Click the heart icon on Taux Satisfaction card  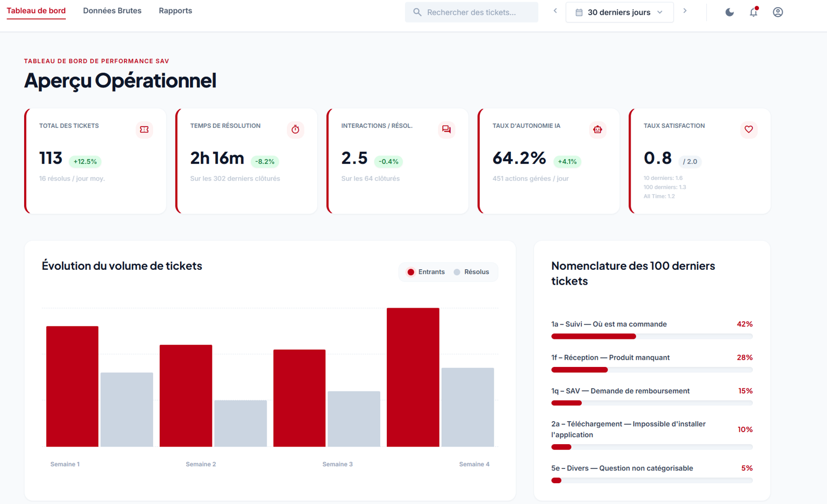[x=749, y=130]
